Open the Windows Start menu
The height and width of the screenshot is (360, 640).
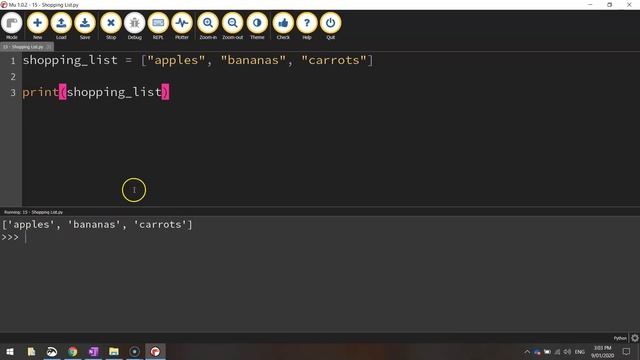point(10,351)
